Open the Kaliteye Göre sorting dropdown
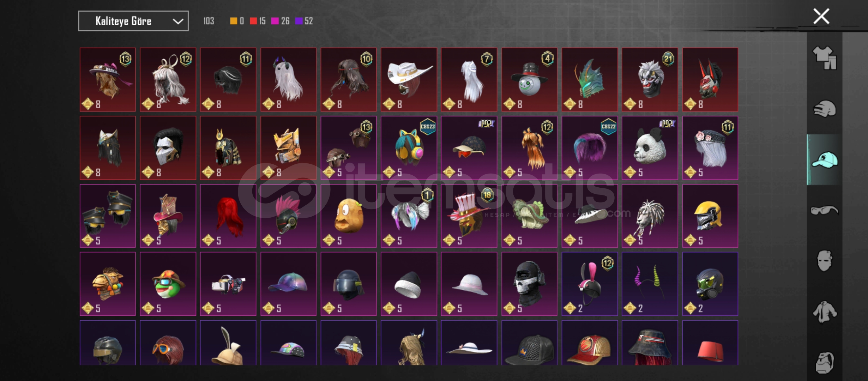 tap(133, 21)
